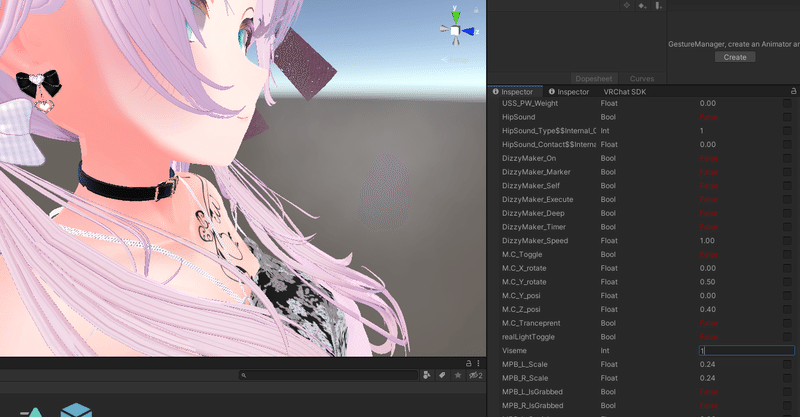This screenshot has height=417, width=800.
Task: Toggle the M.C_Y_rotate row checkbox
Action: pyautogui.click(x=787, y=282)
